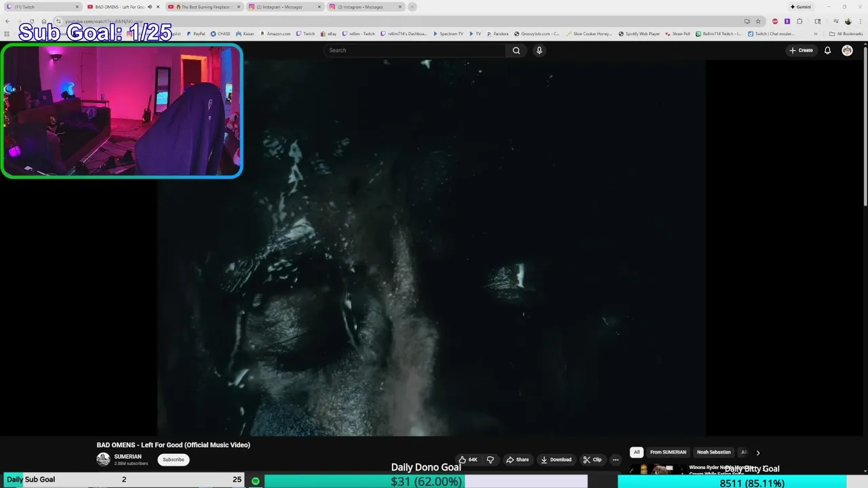This screenshot has height=488, width=868.
Task: Select the All filter chip
Action: click(636, 452)
